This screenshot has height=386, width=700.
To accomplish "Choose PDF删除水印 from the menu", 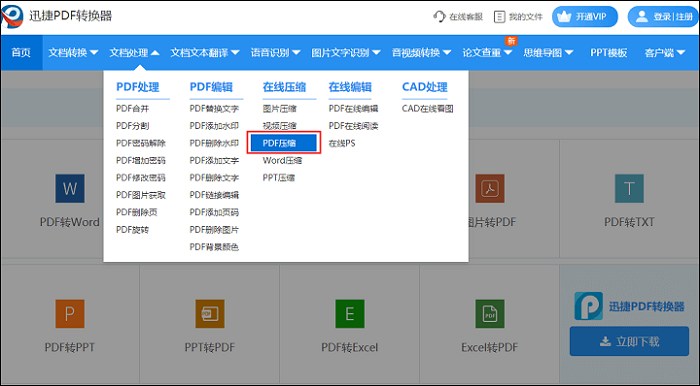I will click(214, 143).
